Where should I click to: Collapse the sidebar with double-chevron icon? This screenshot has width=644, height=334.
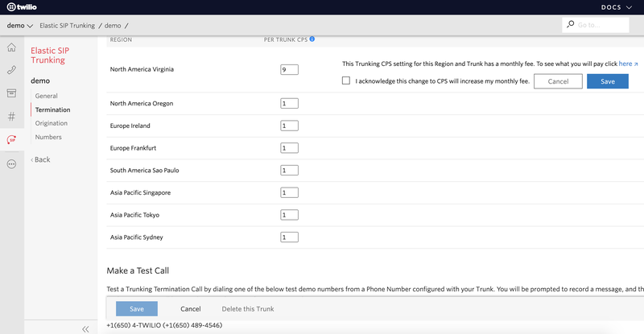(85, 329)
